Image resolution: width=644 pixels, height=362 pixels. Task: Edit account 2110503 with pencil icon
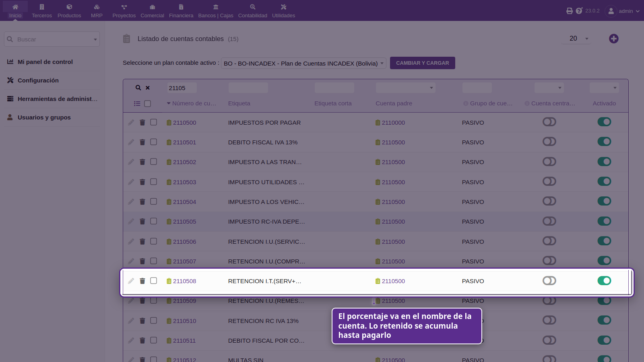click(x=131, y=182)
